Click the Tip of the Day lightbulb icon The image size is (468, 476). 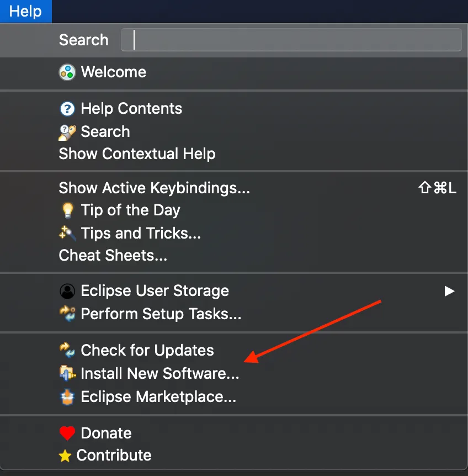point(67,210)
